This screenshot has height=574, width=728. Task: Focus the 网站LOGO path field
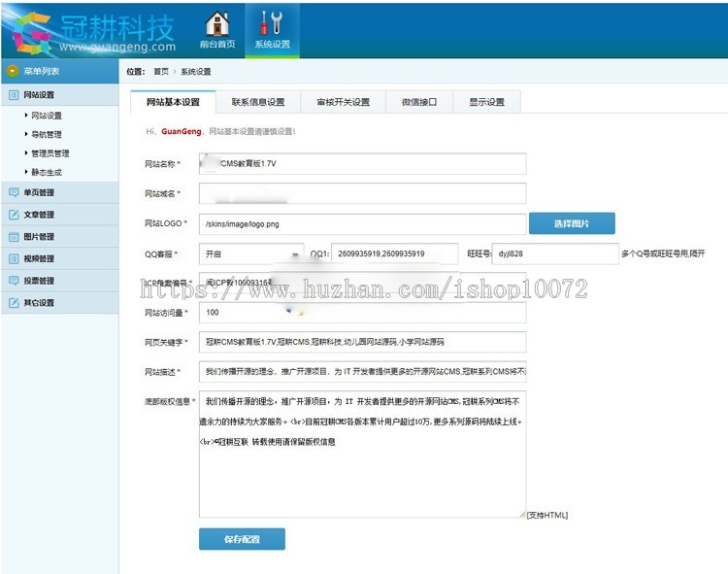(363, 223)
